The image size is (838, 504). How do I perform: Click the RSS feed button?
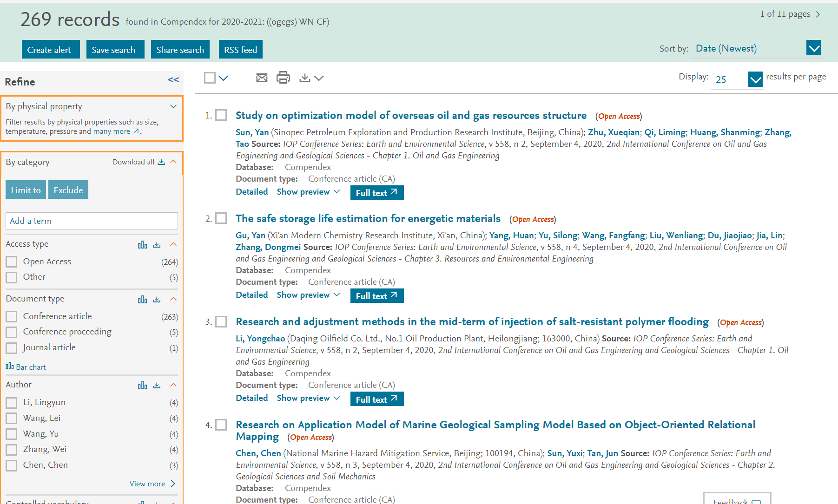[x=241, y=49]
